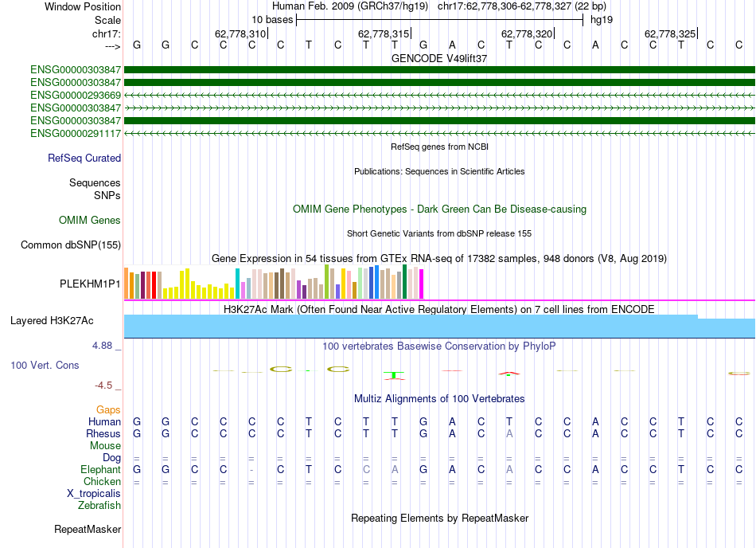Viewport: 756px width, 548px height.
Task: Click the Gaps label in Multiz track
Action: (x=108, y=409)
